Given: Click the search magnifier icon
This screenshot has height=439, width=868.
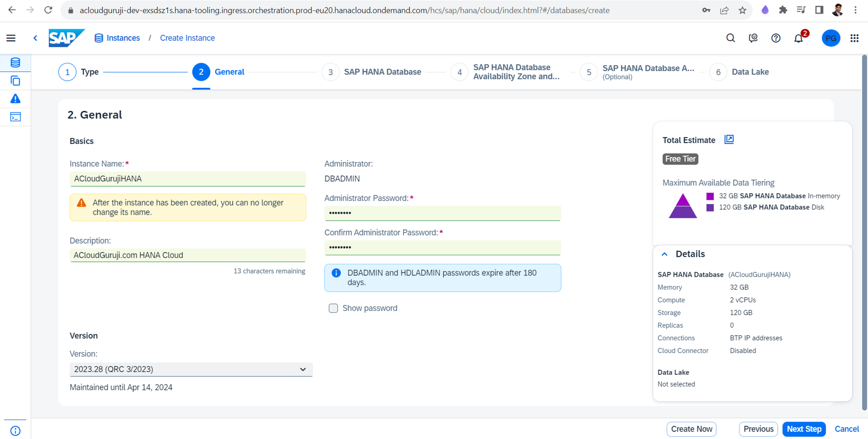Looking at the screenshot, I should point(730,38).
